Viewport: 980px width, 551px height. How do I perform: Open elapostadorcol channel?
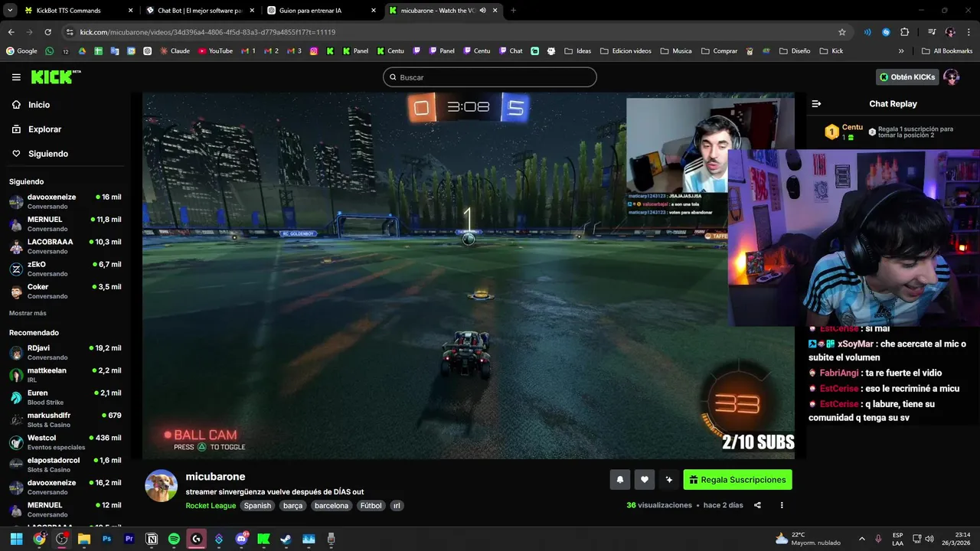tap(65, 465)
